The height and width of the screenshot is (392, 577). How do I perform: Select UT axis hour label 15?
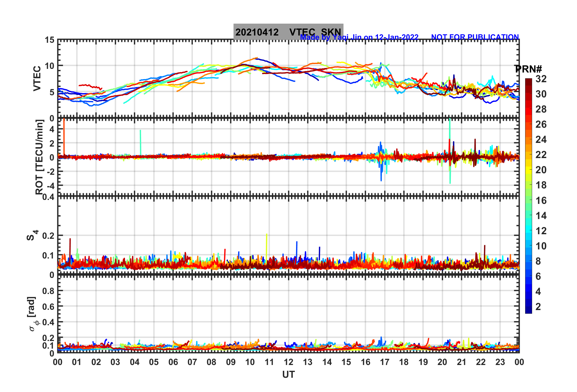point(346,362)
